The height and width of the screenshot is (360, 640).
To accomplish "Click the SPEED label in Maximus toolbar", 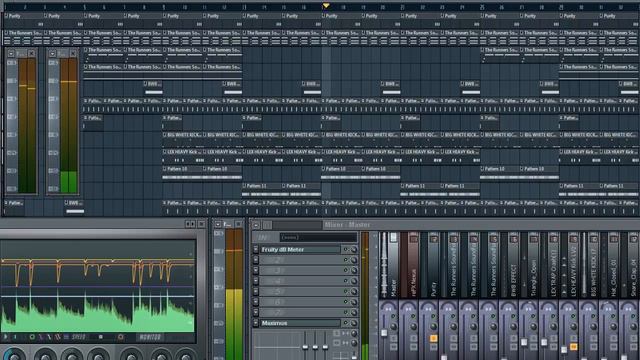I will coord(79,337).
